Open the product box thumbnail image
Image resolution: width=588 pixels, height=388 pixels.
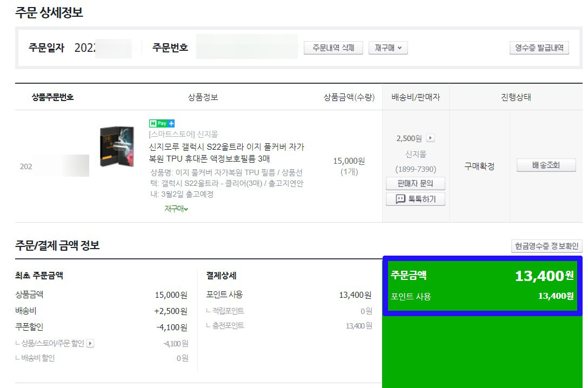click(x=117, y=146)
